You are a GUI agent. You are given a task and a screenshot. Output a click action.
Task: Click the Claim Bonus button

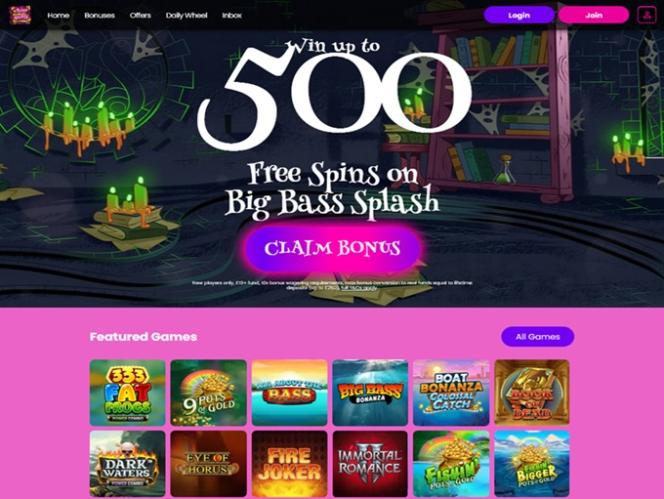[x=332, y=248]
